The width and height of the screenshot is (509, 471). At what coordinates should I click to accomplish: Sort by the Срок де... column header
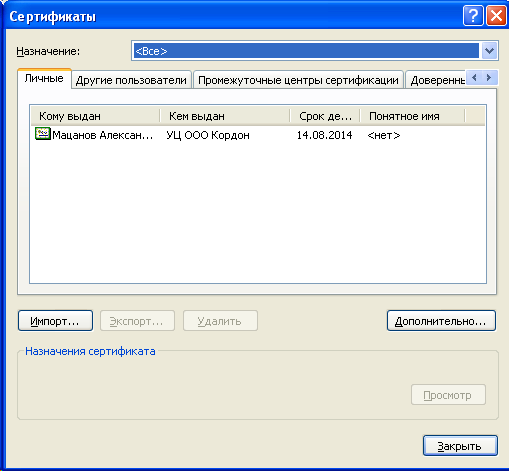pos(325,116)
